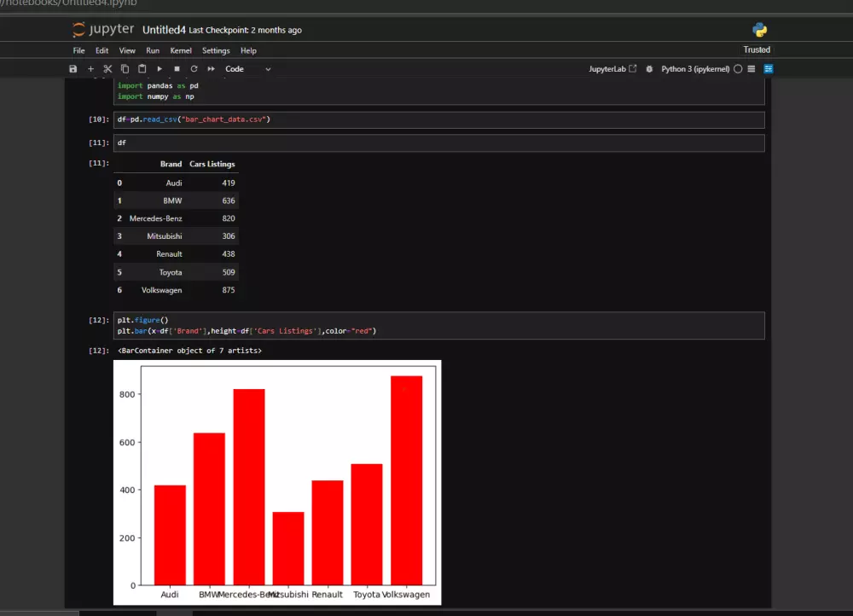853x616 pixels.
Task: Click the [10] input prompt label
Action: pos(98,119)
